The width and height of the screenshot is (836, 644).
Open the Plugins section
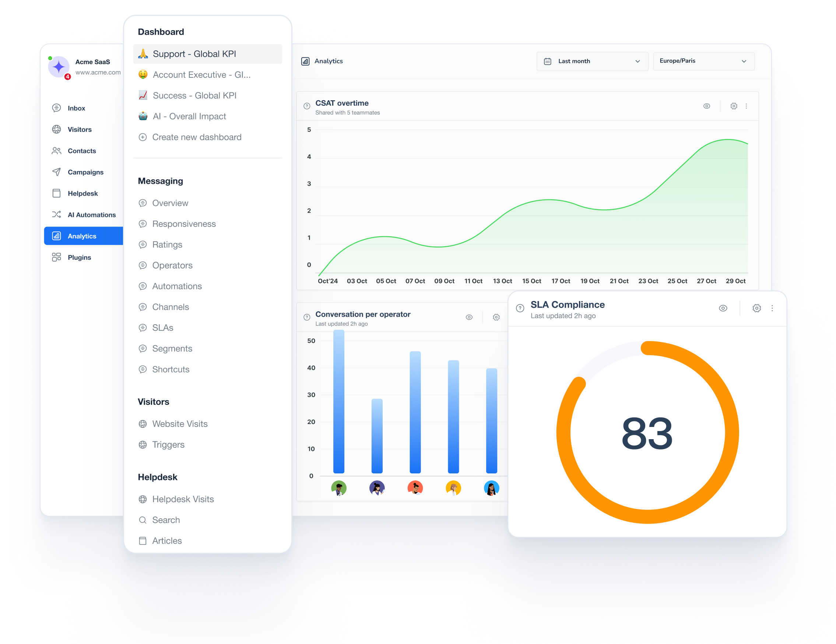(x=79, y=257)
